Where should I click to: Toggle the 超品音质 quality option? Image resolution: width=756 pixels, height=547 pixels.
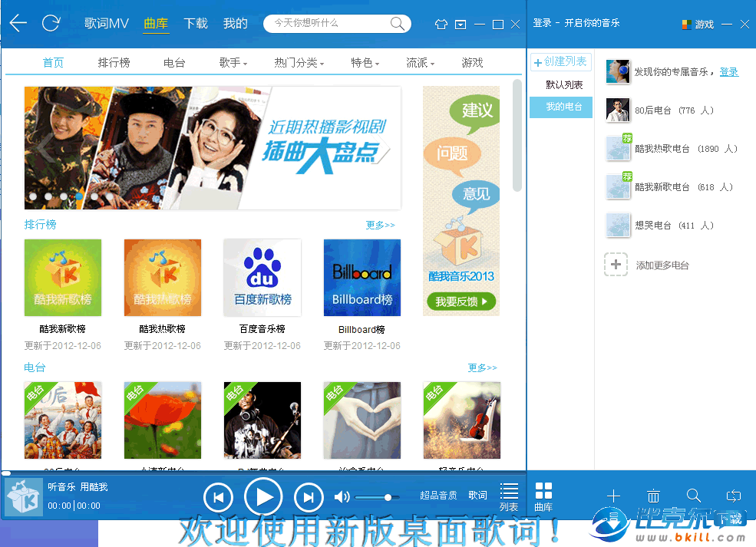tap(438, 495)
